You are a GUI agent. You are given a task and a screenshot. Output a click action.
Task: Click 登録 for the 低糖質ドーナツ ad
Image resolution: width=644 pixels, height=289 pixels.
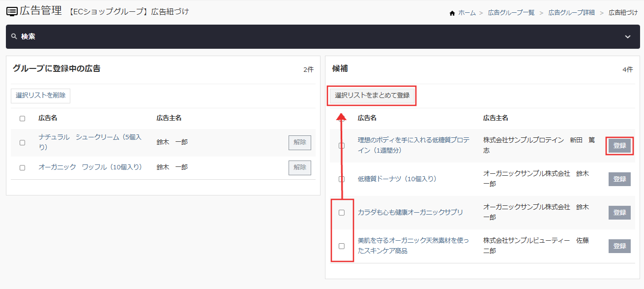point(619,179)
